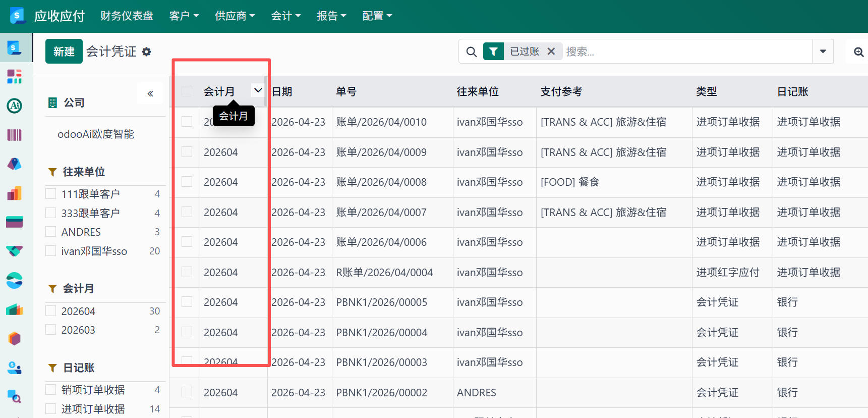Open the barcode app sidebar icon

14,135
